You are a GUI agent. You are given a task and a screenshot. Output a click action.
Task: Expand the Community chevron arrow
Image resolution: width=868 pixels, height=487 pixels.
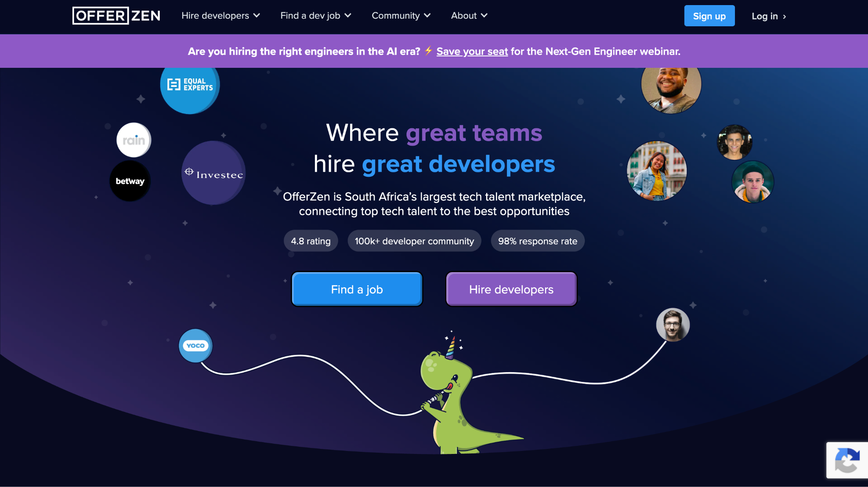point(427,16)
